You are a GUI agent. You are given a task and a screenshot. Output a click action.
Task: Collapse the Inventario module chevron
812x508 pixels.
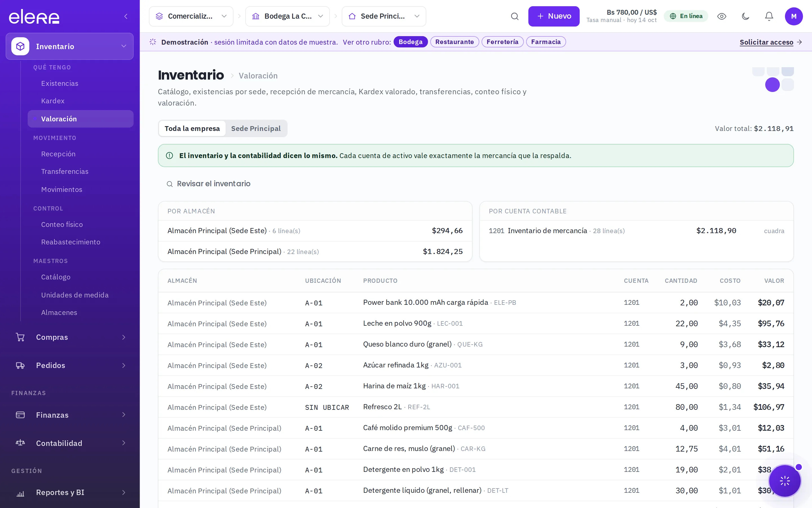click(123, 46)
